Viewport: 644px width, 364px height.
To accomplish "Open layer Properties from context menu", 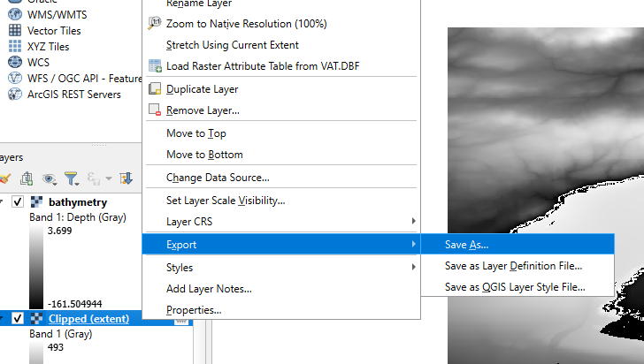I will 194,310.
